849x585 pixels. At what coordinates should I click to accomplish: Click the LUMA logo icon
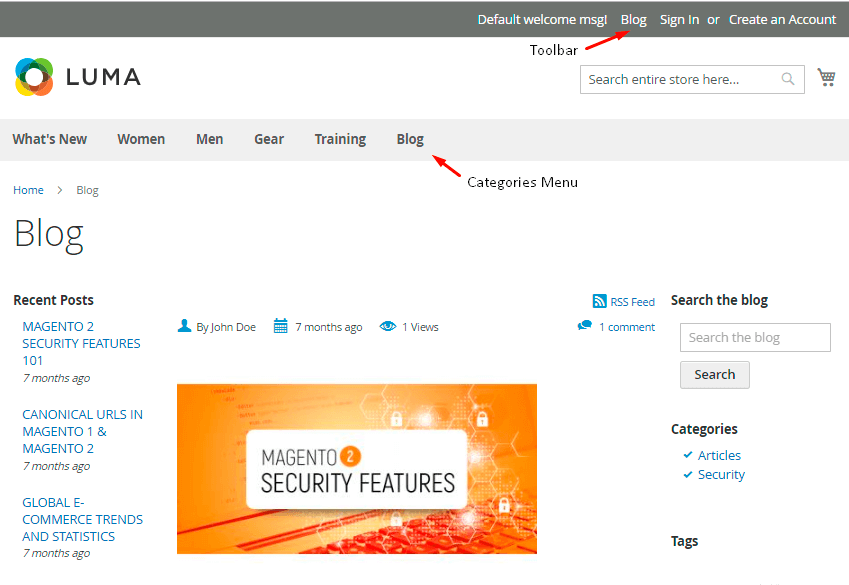coord(34,77)
